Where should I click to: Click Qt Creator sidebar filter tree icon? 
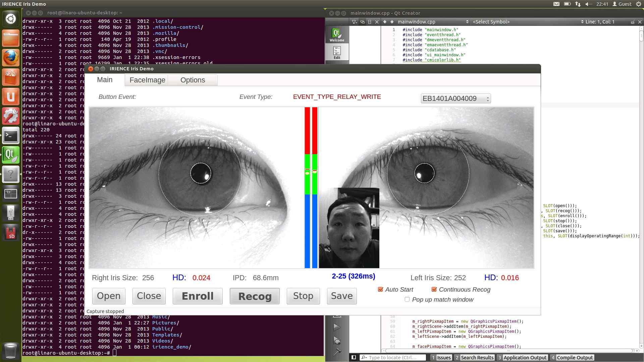[x=354, y=22]
